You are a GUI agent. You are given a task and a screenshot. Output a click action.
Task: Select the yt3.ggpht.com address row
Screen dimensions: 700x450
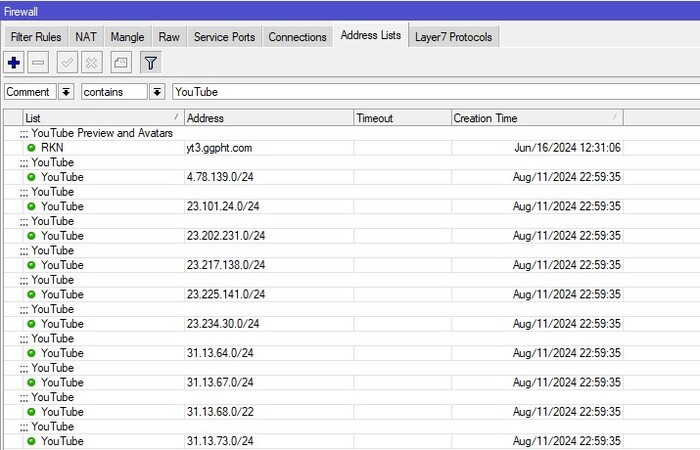pyautogui.click(x=219, y=148)
